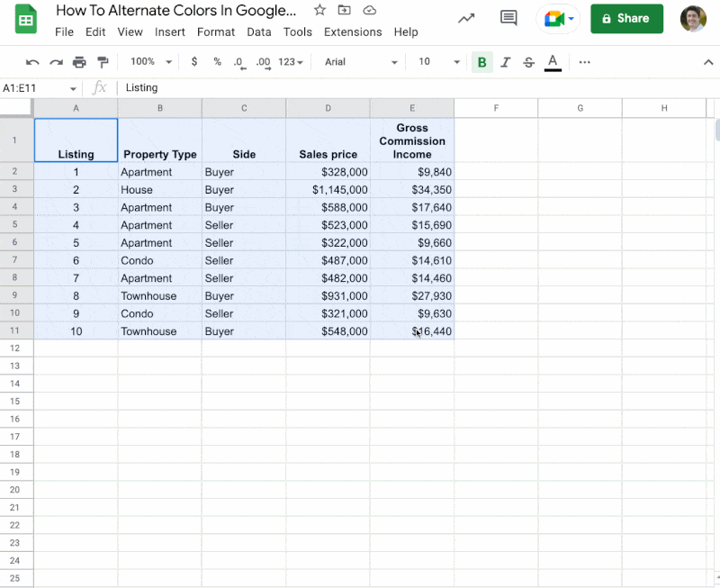
Task: Click the Print icon
Action: [79, 62]
